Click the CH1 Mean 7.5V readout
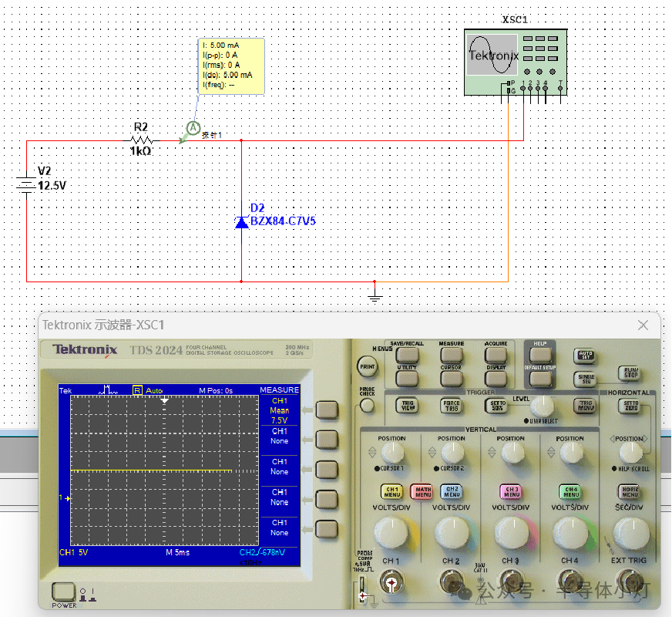Viewport: 672px width, 617px height. 280,411
